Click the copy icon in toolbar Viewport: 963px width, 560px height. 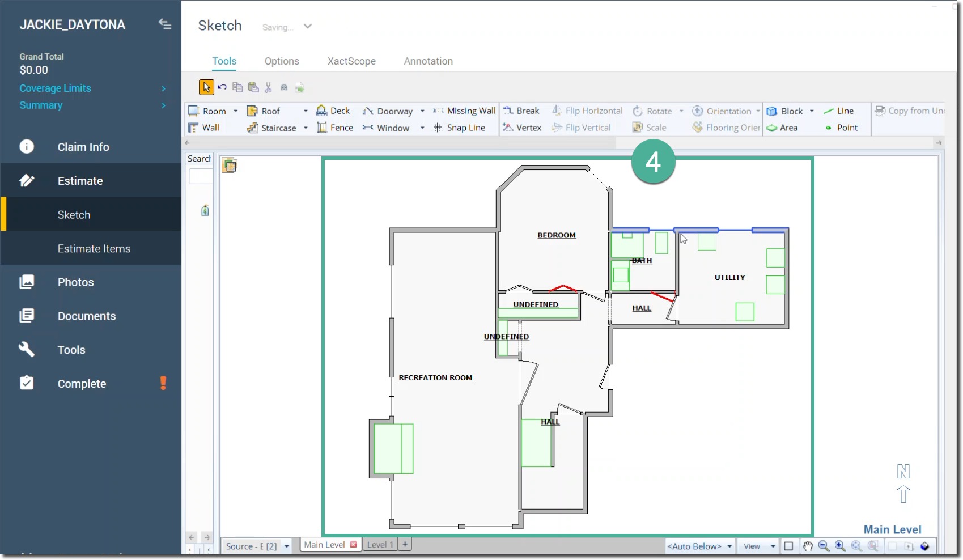237,87
